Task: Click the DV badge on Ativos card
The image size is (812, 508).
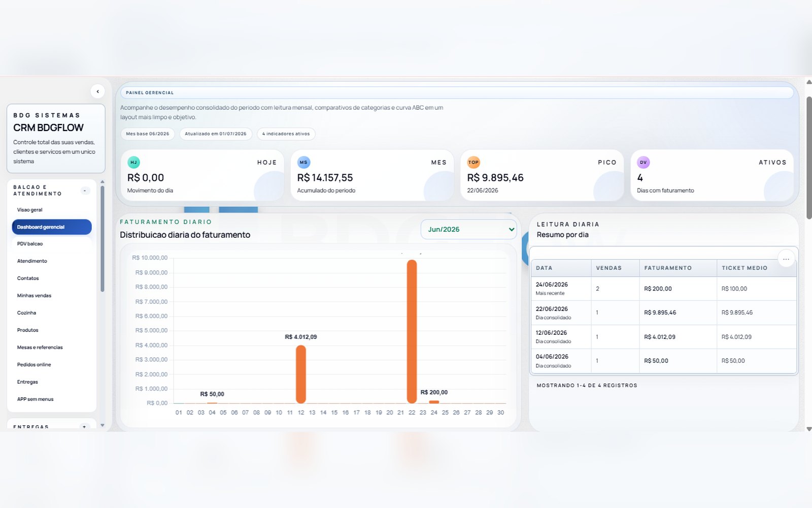Action: coord(644,163)
